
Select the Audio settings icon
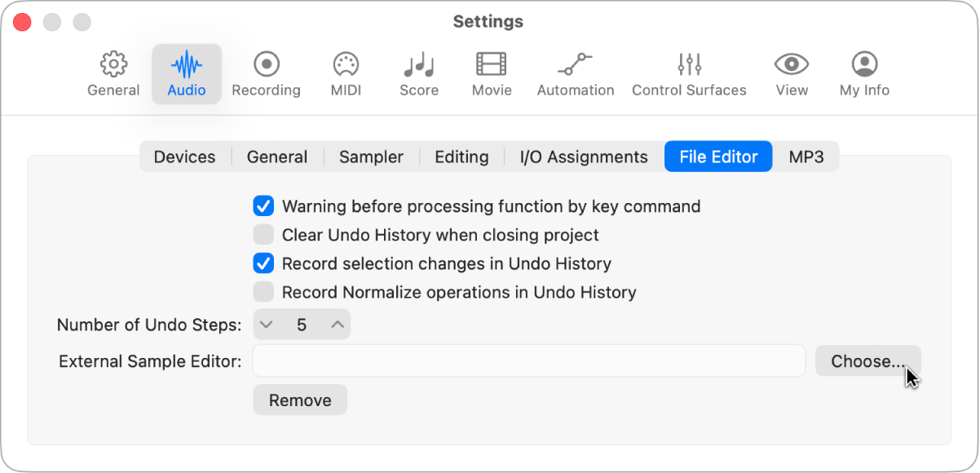pyautogui.click(x=186, y=72)
